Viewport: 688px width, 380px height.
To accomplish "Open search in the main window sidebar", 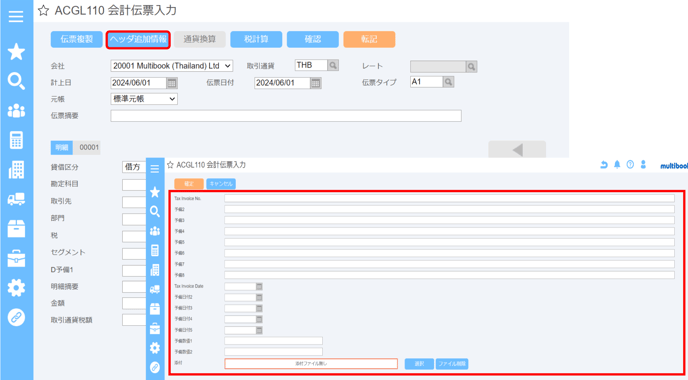I will [x=16, y=81].
